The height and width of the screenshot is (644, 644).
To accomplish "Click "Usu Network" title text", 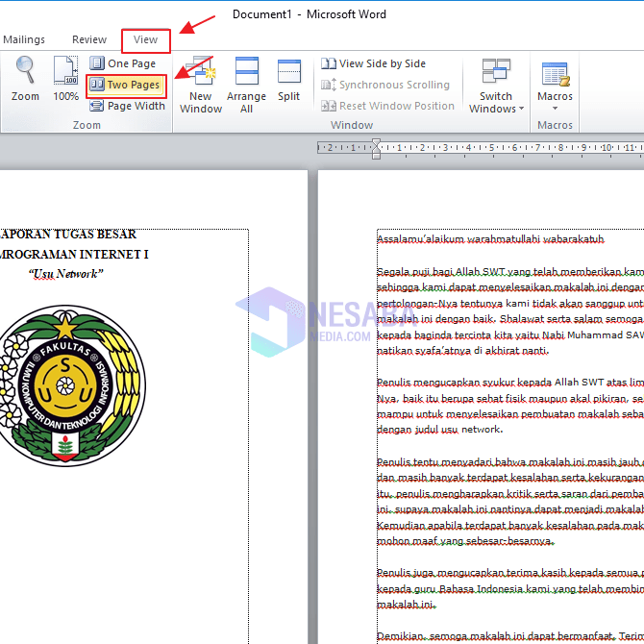I will (65, 274).
